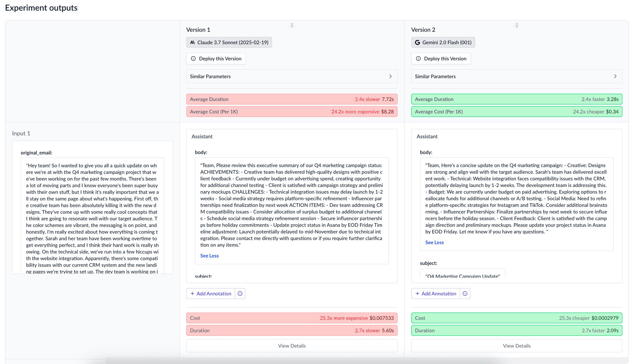View Details for Version 2's output

click(517, 346)
